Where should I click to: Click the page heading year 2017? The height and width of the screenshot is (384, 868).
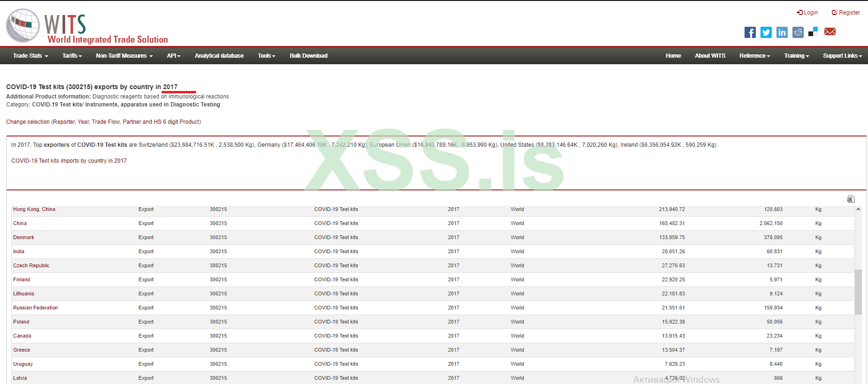[x=170, y=87]
